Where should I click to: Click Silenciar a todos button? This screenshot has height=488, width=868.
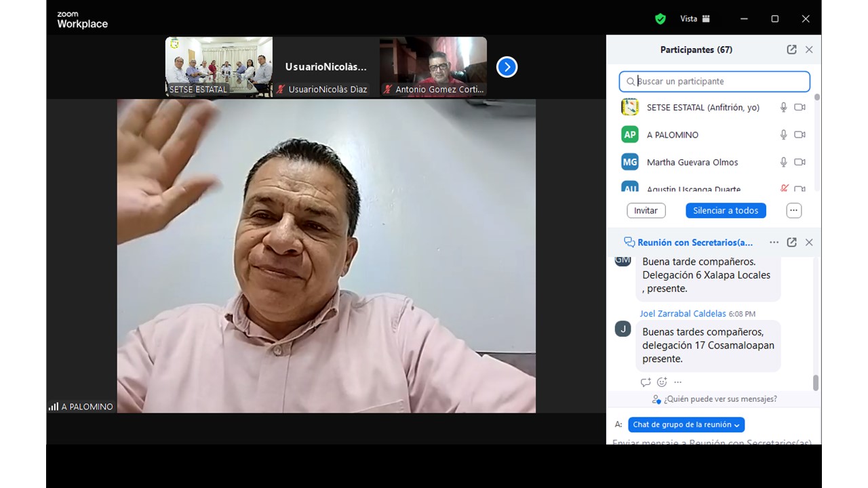pos(726,211)
